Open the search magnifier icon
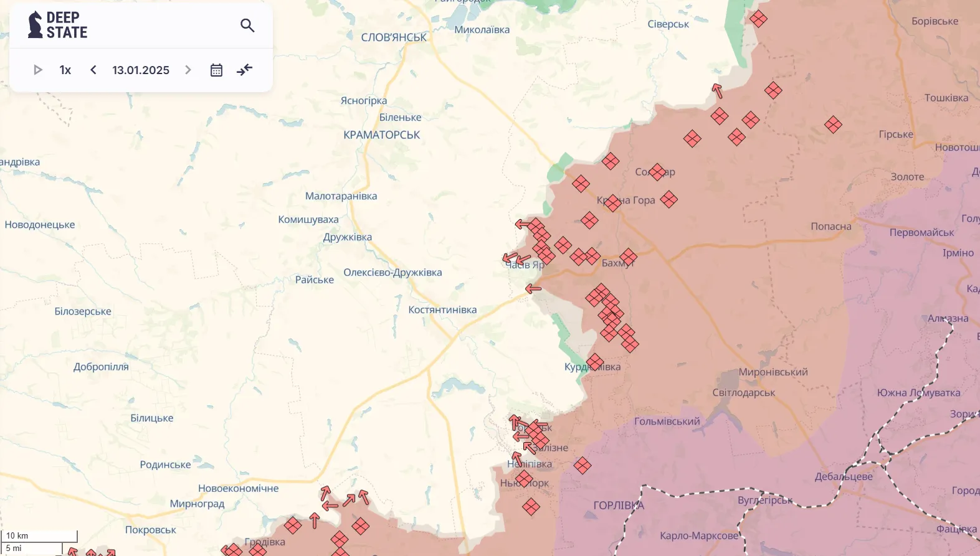This screenshot has height=556, width=980. tap(247, 26)
